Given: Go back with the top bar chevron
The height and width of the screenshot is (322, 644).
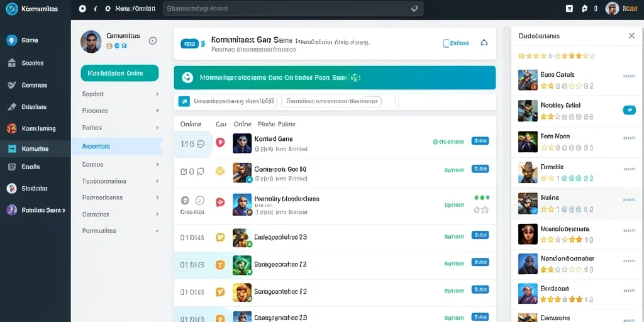Looking at the screenshot, I should click(x=96, y=8).
